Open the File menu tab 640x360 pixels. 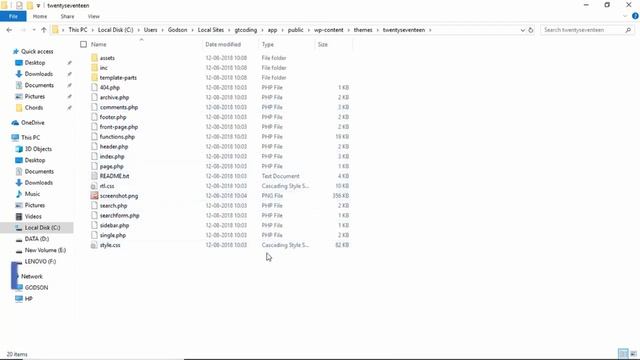click(x=13, y=16)
